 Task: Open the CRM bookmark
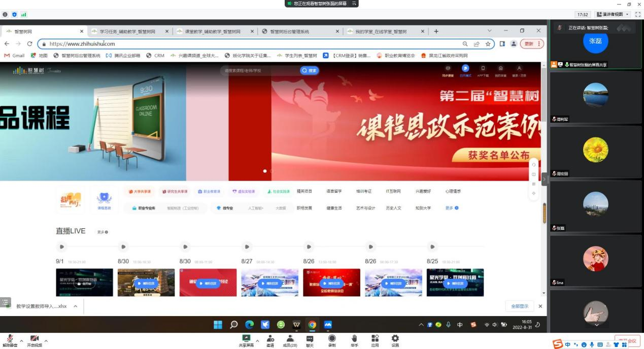click(156, 55)
